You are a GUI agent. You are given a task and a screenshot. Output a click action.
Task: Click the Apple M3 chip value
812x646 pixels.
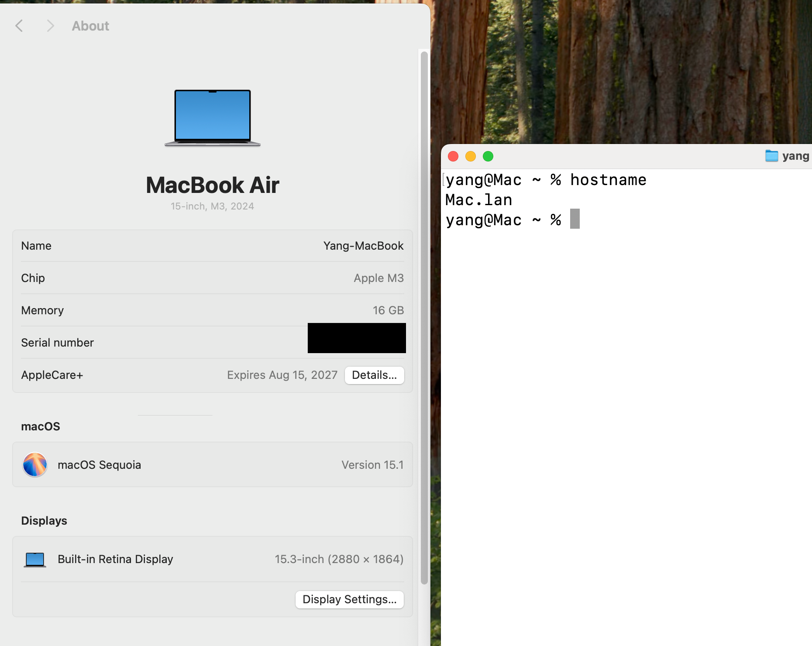[x=379, y=278]
